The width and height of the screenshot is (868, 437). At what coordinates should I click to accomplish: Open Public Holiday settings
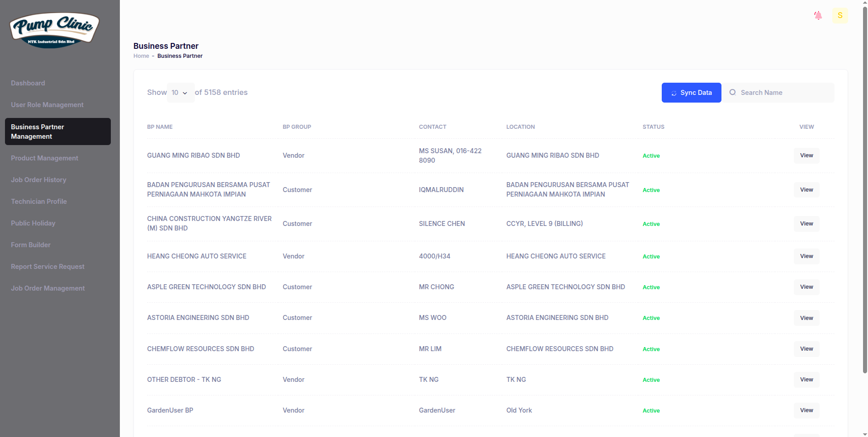pos(33,223)
